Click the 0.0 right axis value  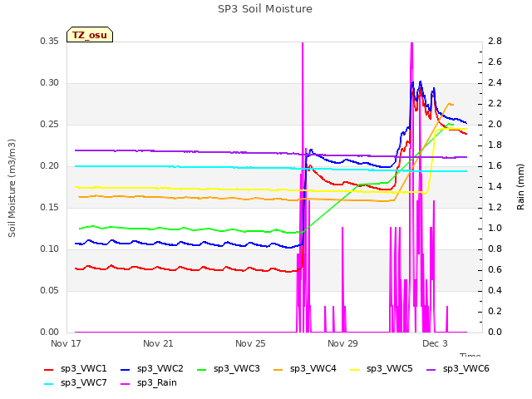point(495,332)
